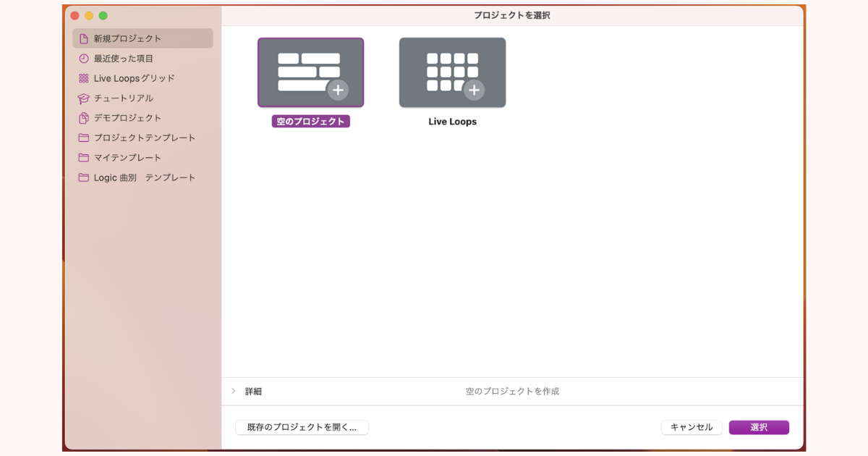Select the マイテンプレート folder icon
This screenshot has height=456, width=868.
coord(84,158)
